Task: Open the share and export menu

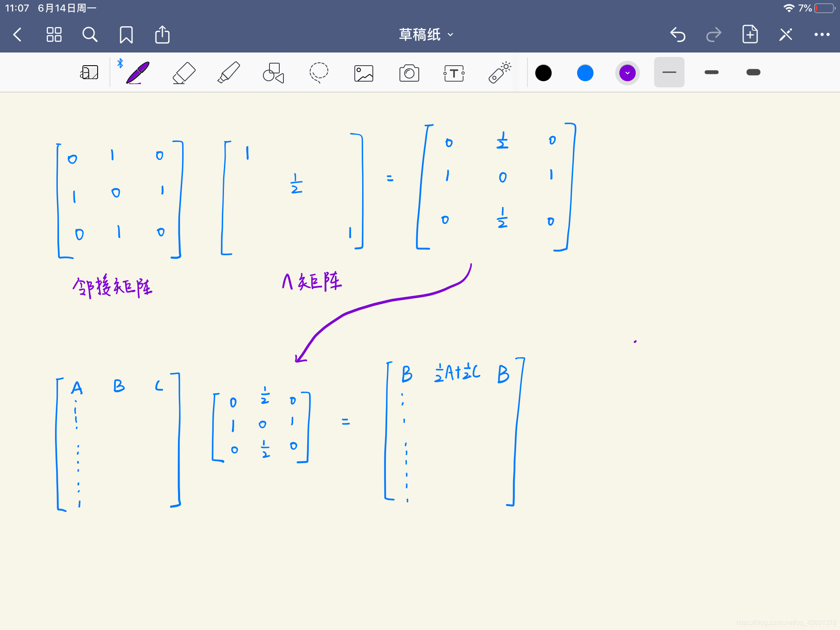Action: coord(162,34)
